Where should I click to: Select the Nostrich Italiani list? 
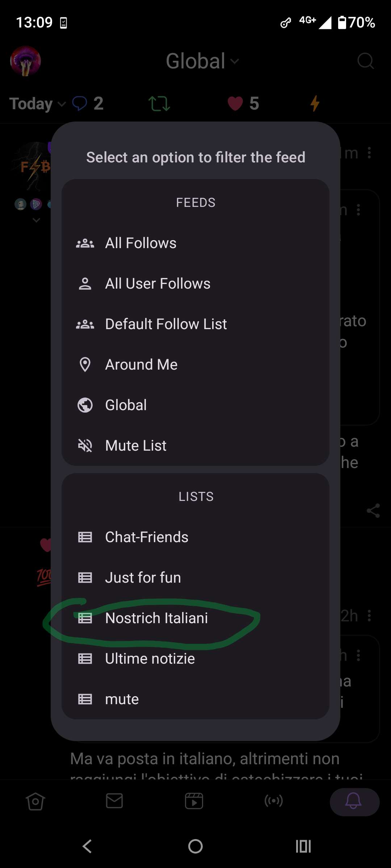coord(156,618)
